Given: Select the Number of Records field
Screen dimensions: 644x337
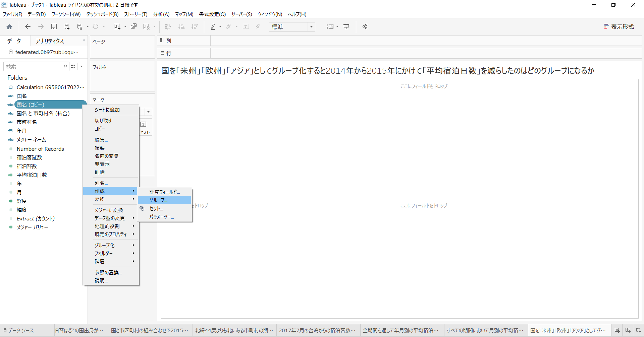Looking at the screenshot, I should (x=40, y=149).
